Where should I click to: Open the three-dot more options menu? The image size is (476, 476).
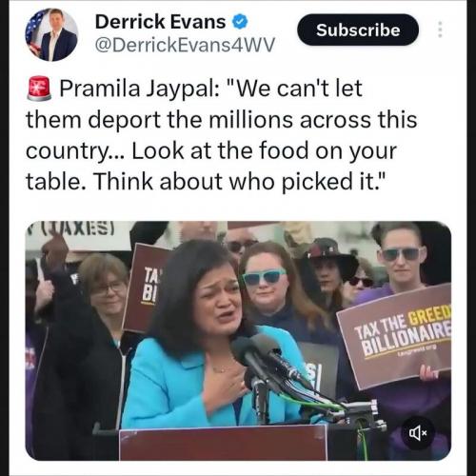click(440, 30)
